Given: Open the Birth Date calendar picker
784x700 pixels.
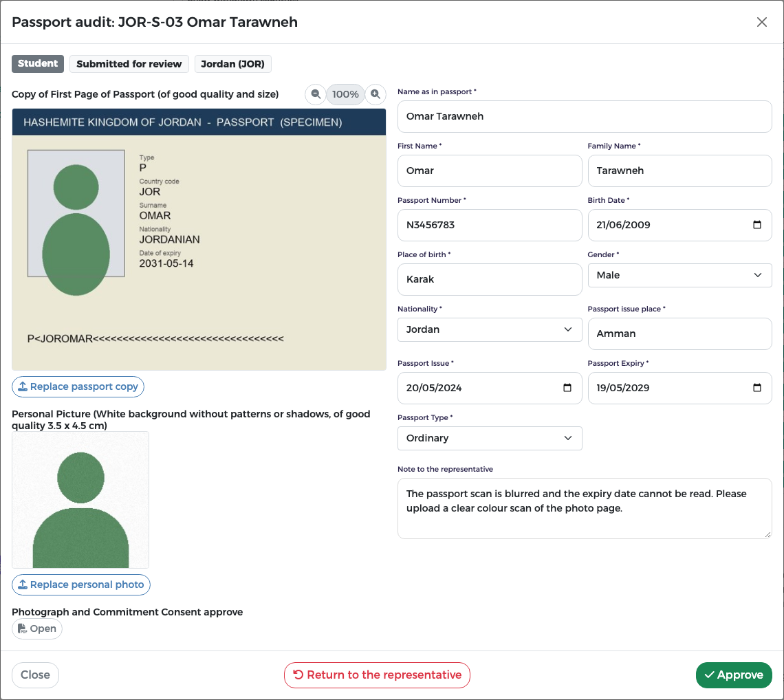Looking at the screenshot, I should tap(757, 225).
